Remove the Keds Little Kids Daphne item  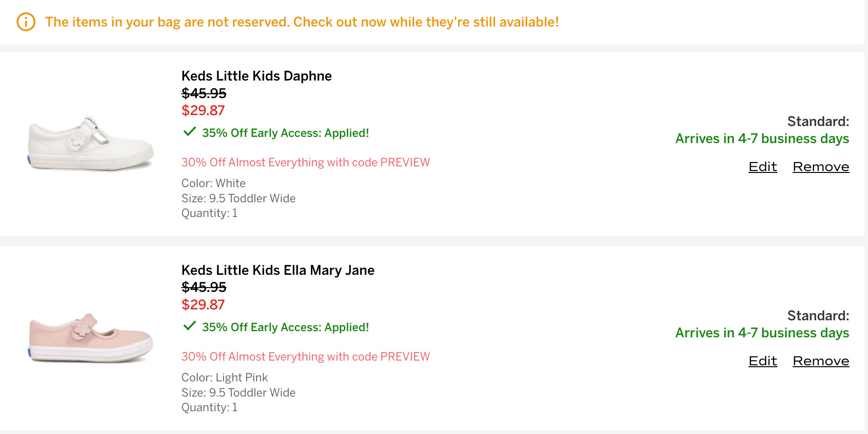821,167
